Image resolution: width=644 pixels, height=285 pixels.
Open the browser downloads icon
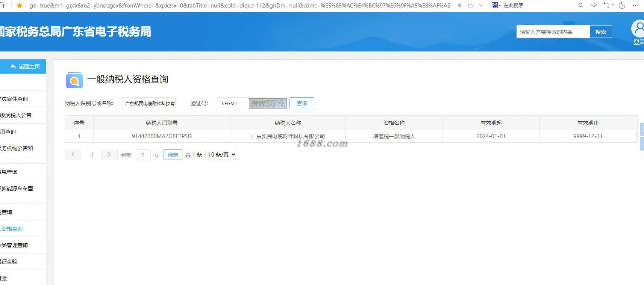(x=594, y=5)
